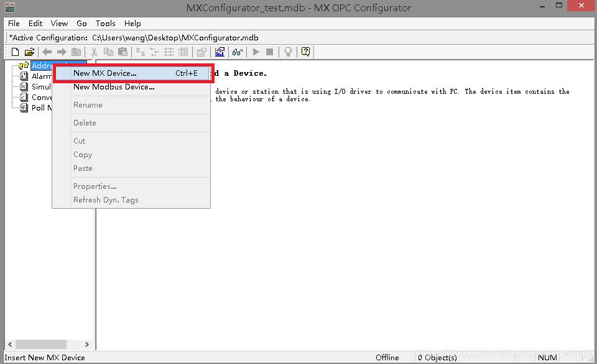This screenshot has width=597, height=364.
Task: Choose New MX Device... from the context menu
Action: (132, 73)
